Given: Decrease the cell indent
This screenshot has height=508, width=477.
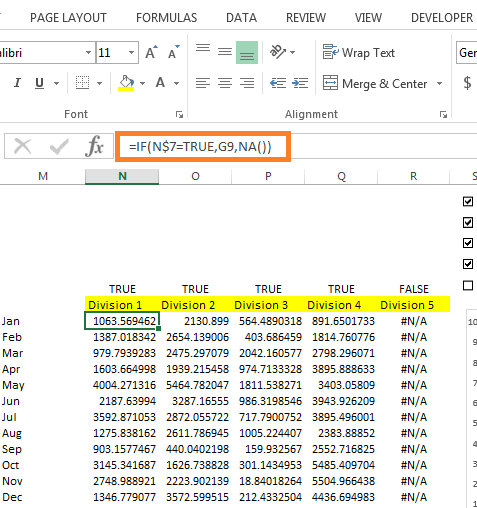Looking at the screenshot, I should point(278,83).
